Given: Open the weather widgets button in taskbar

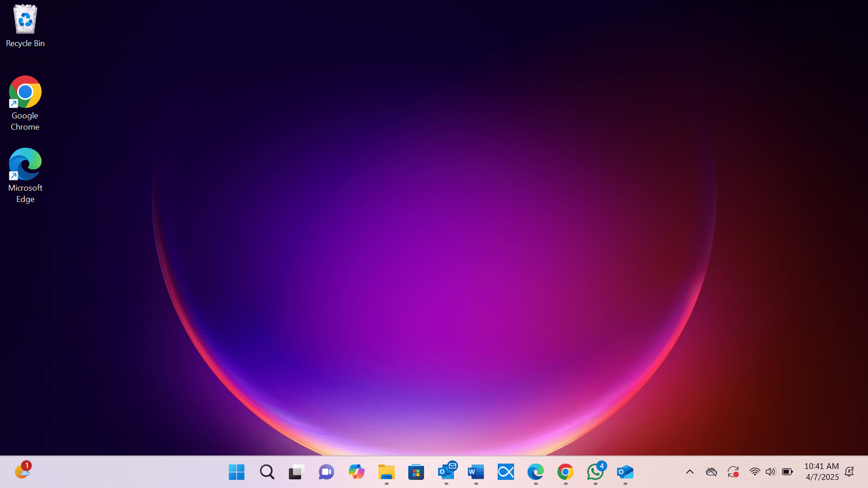Looking at the screenshot, I should [x=23, y=471].
